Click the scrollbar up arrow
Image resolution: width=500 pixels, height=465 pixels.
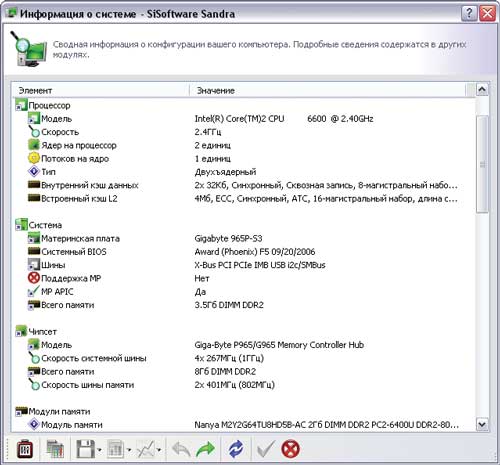pyautogui.click(x=482, y=89)
